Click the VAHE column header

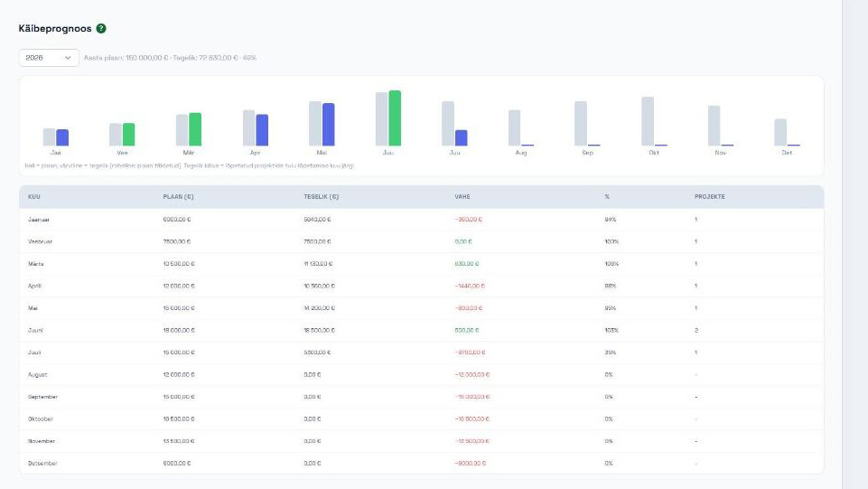pos(462,197)
